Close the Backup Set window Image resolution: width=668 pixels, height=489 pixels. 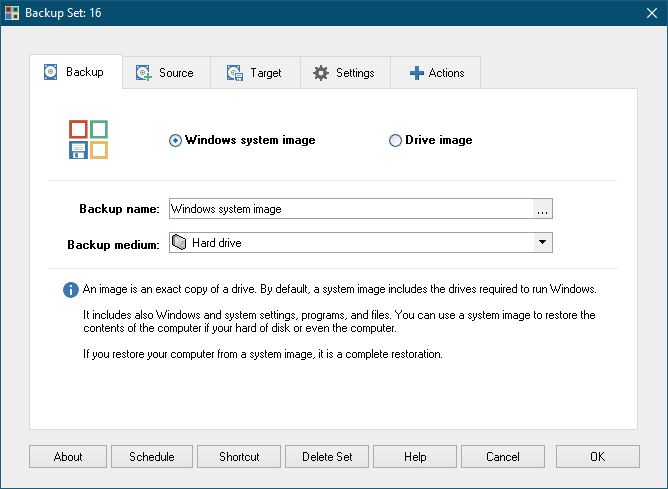(x=652, y=13)
